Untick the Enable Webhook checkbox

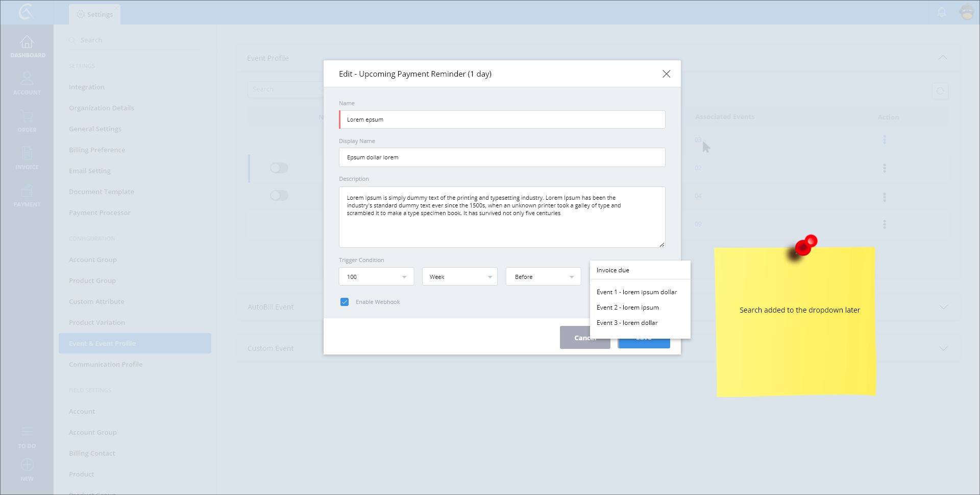click(345, 302)
